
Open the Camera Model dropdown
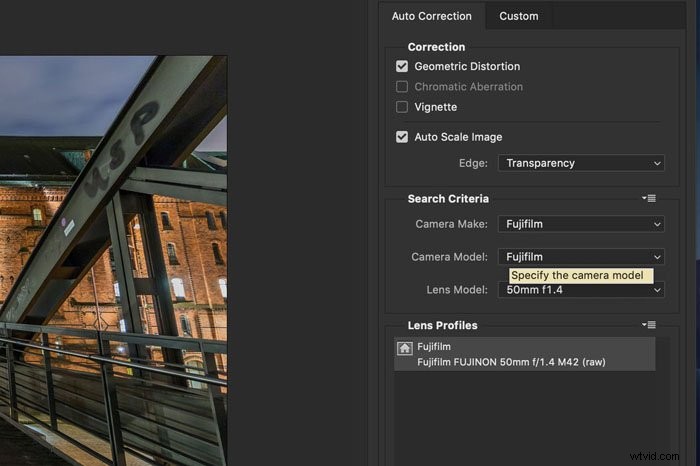(x=581, y=257)
